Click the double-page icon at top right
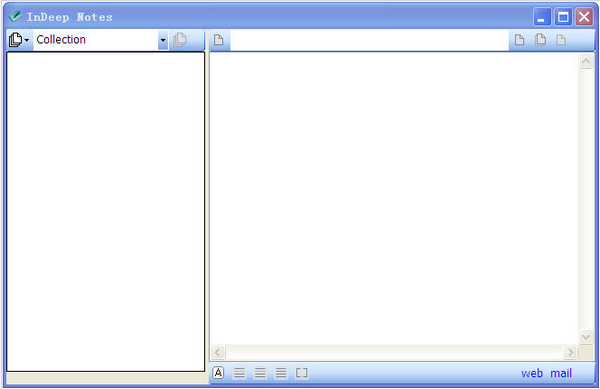600x389 pixels. [x=540, y=40]
